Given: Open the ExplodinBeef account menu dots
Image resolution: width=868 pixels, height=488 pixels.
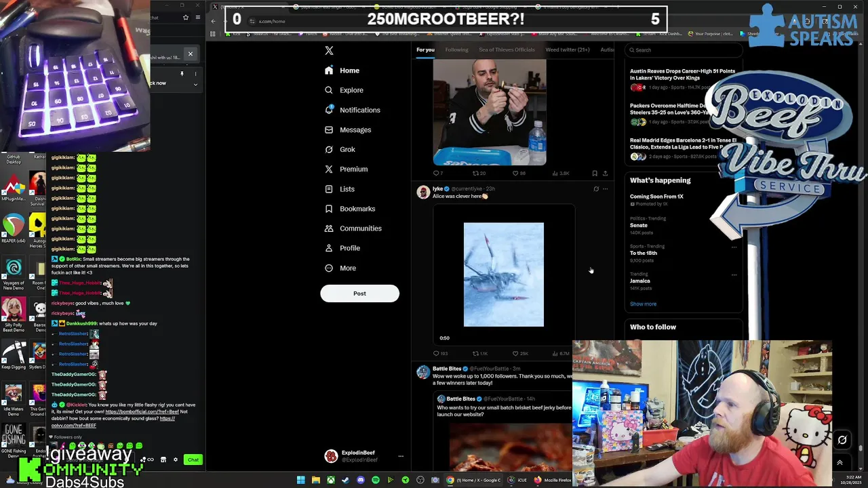Looking at the screenshot, I should [x=400, y=456].
